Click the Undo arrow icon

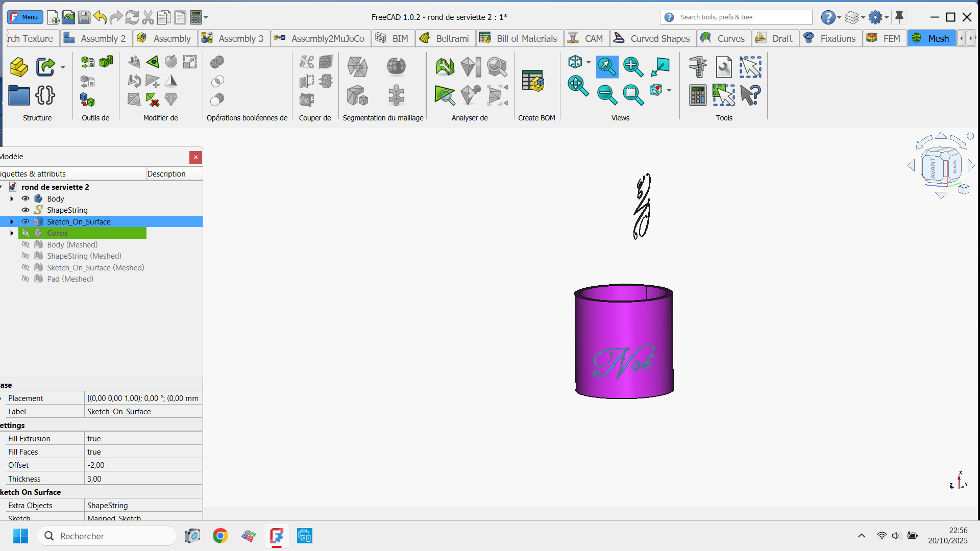100,17
